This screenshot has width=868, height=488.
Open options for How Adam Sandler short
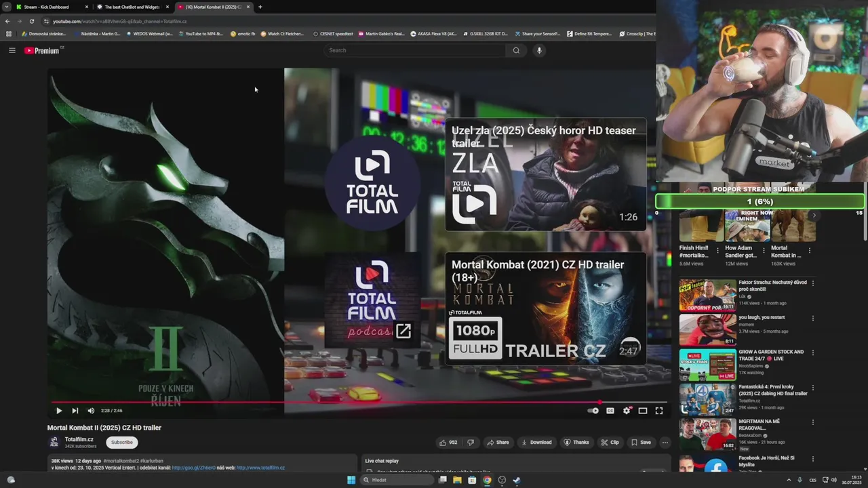(x=764, y=249)
